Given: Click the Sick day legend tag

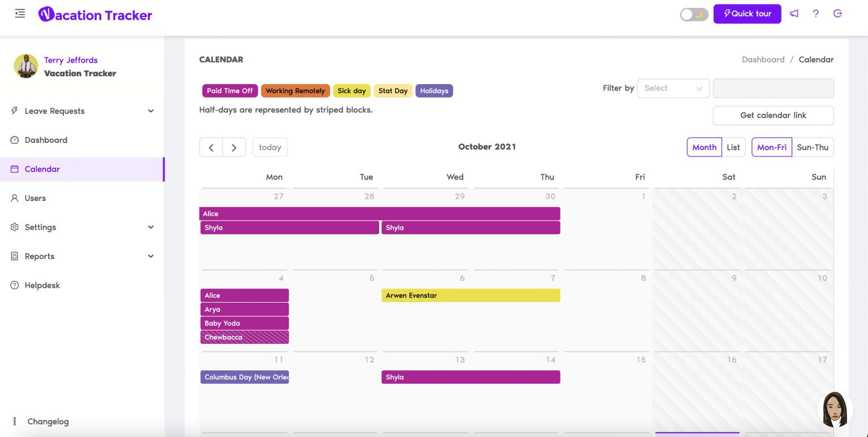Looking at the screenshot, I should coord(351,91).
